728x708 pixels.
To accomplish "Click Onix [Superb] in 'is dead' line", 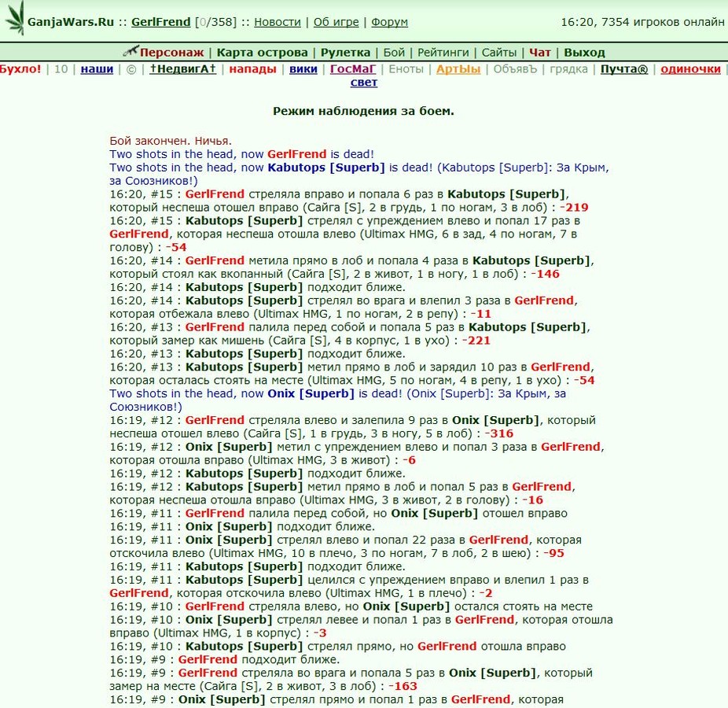I will (x=311, y=394).
